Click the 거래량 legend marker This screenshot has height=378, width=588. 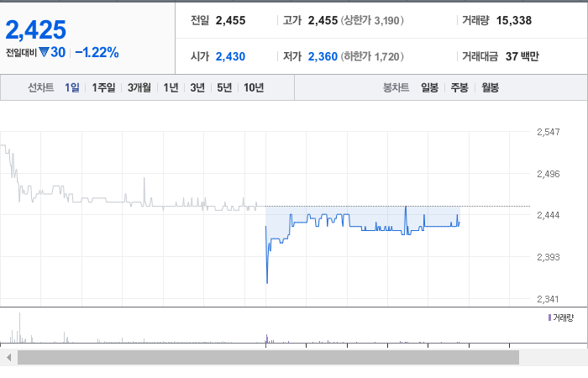pos(549,318)
